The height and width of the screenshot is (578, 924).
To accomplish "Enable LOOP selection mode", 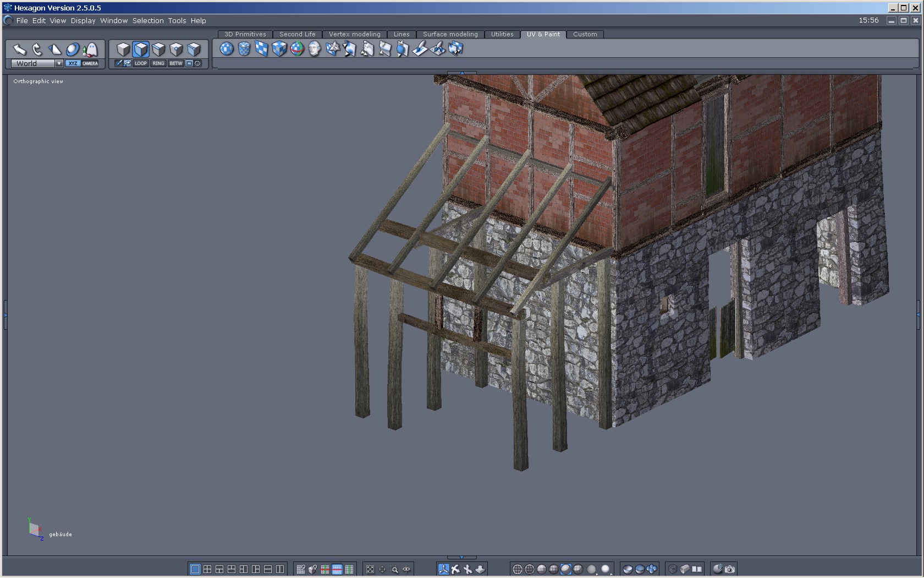I will [x=141, y=63].
